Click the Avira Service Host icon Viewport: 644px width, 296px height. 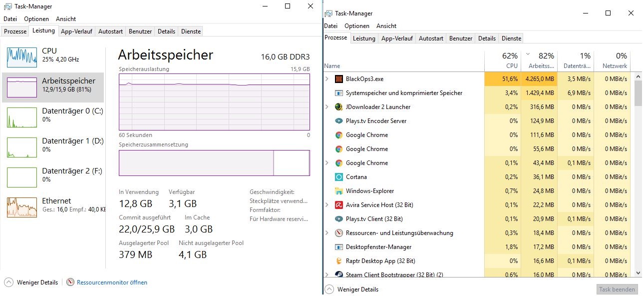click(x=338, y=205)
